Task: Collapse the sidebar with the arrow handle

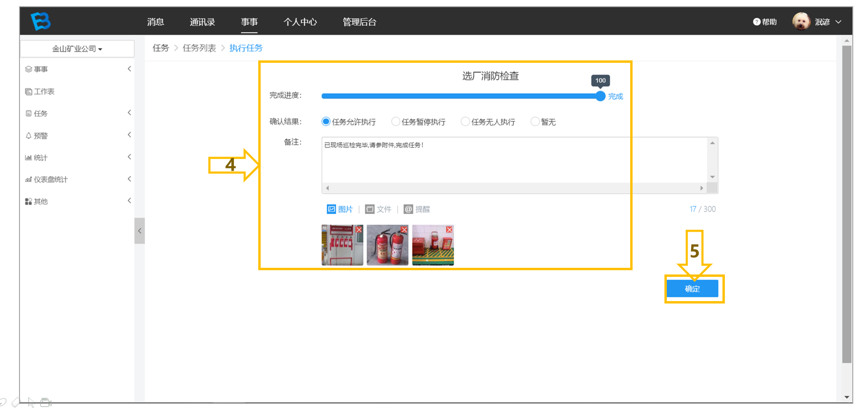Action: coord(139,231)
